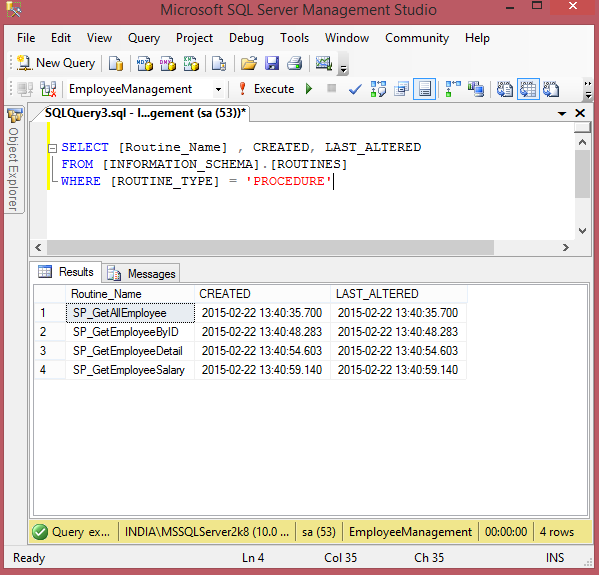Click the New Query toolbar button
The height and width of the screenshot is (575, 599).
[x=56, y=63]
